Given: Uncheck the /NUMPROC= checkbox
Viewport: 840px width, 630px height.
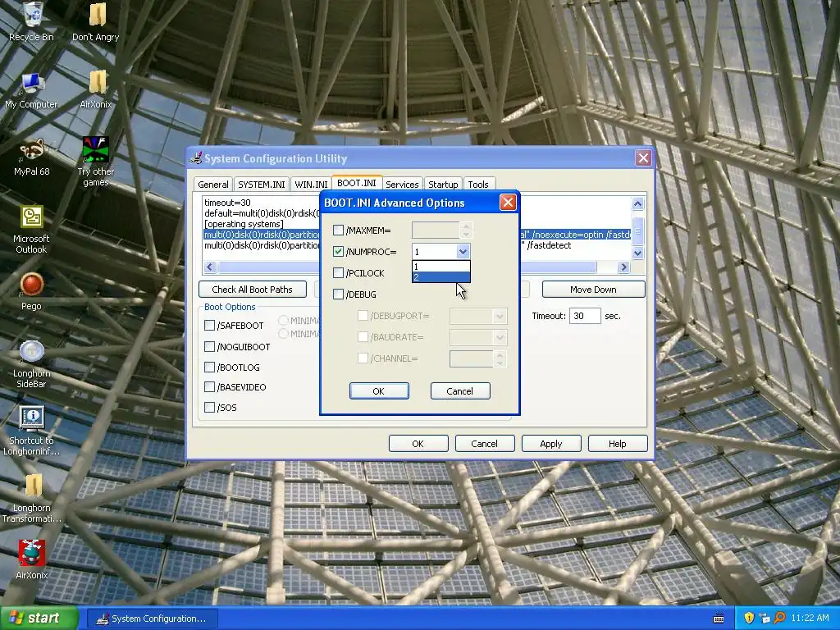Looking at the screenshot, I should (338, 251).
